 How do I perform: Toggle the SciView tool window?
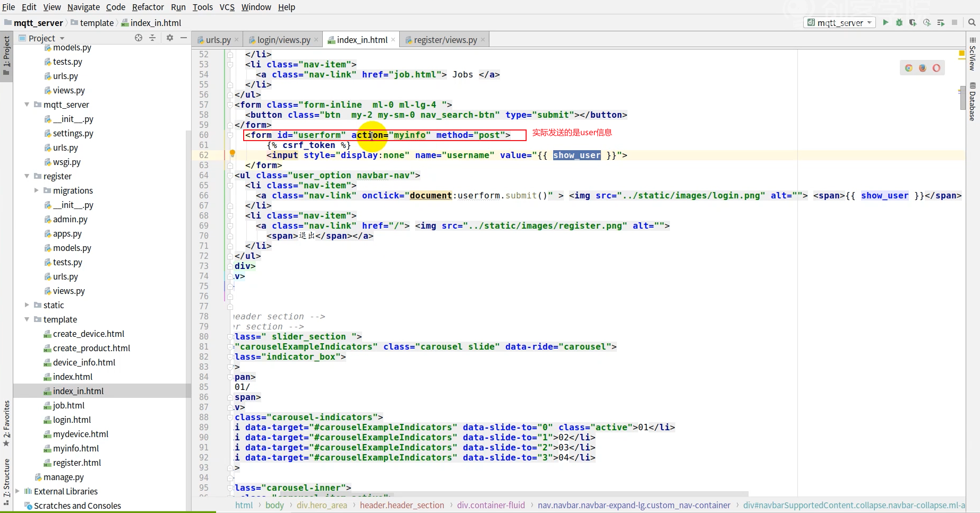[x=973, y=54]
